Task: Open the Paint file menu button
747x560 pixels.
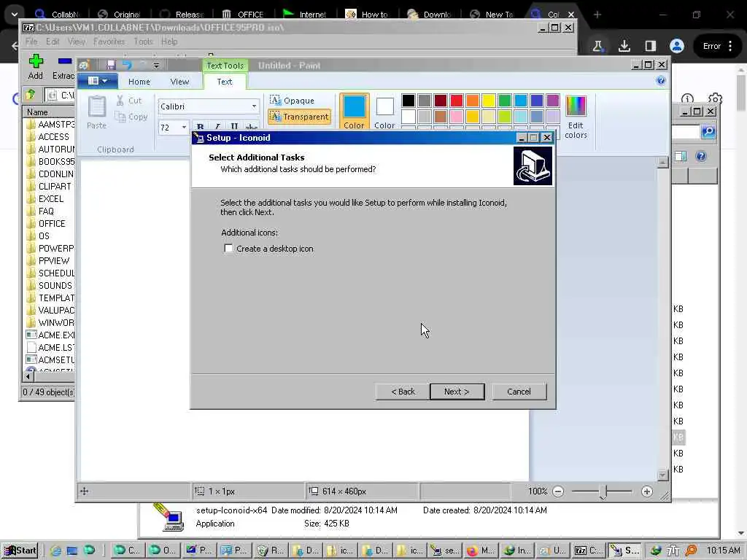Action: click(98, 81)
